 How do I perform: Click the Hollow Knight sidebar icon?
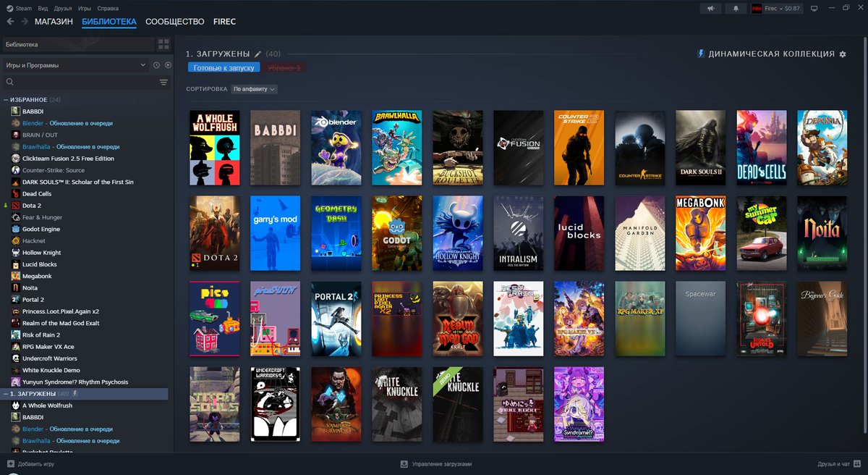[x=16, y=253]
